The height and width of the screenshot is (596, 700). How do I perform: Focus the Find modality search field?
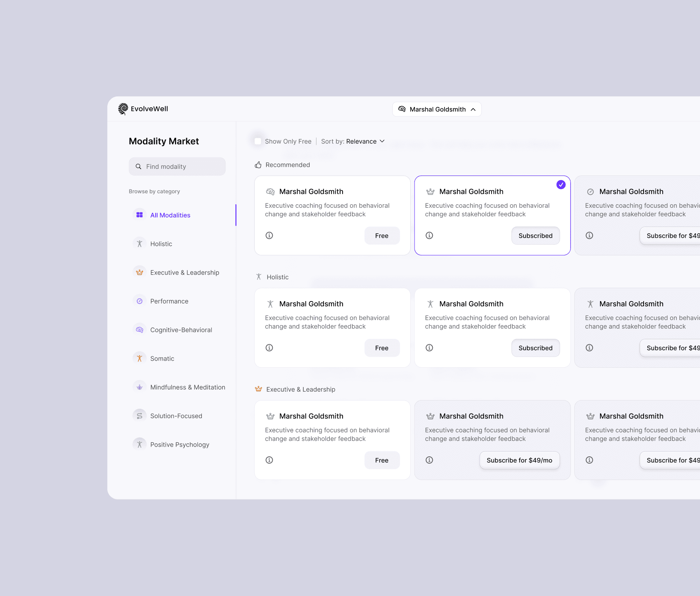pyautogui.click(x=177, y=167)
